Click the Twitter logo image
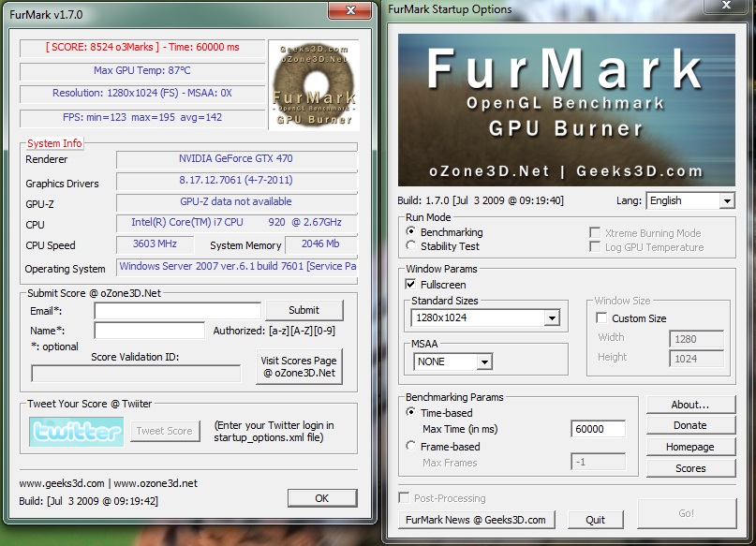Viewport: 756px width, 546px height. pos(76,432)
